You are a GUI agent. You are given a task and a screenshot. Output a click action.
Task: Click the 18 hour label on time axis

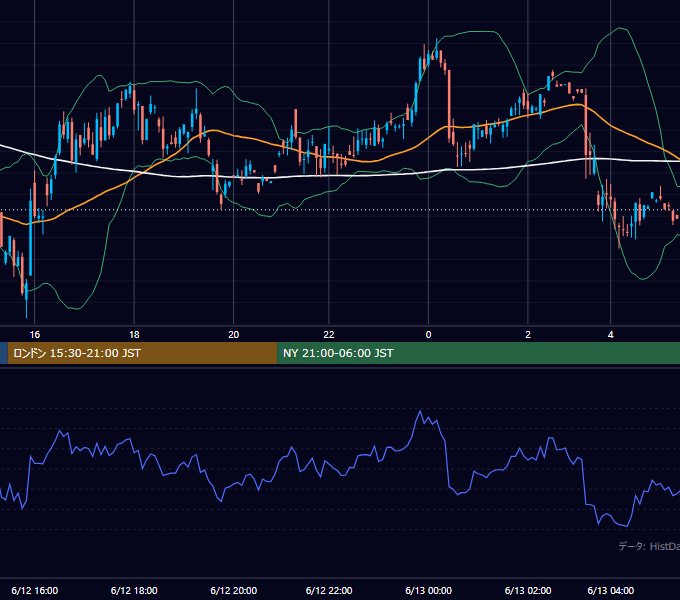click(x=134, y=335)
